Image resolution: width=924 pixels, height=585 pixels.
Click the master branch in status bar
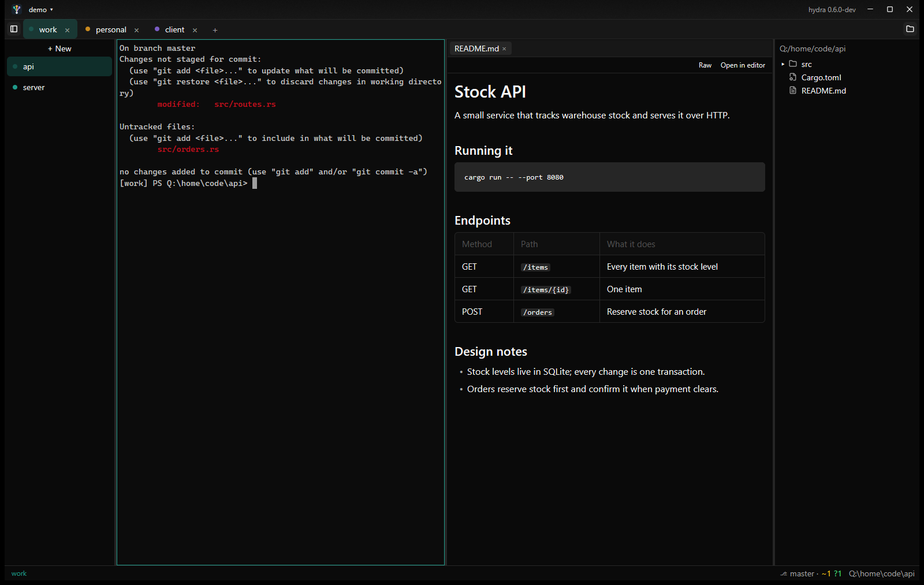[x=802, y=573]
